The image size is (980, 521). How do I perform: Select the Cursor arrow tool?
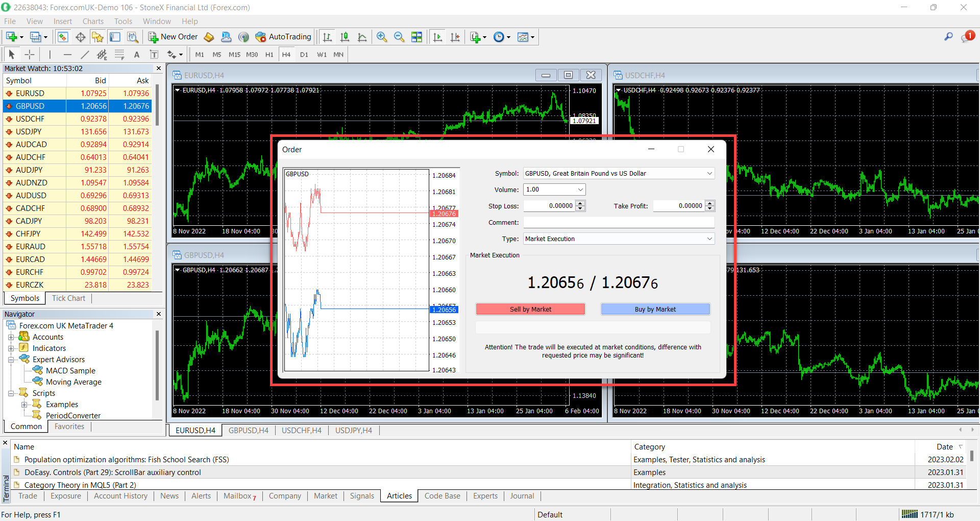coord(12,54)
